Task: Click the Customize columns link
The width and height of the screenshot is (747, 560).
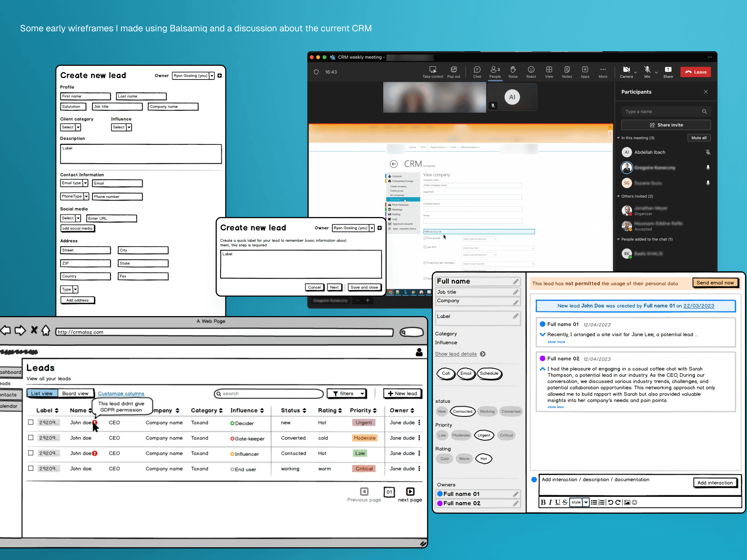Action: 121,393
